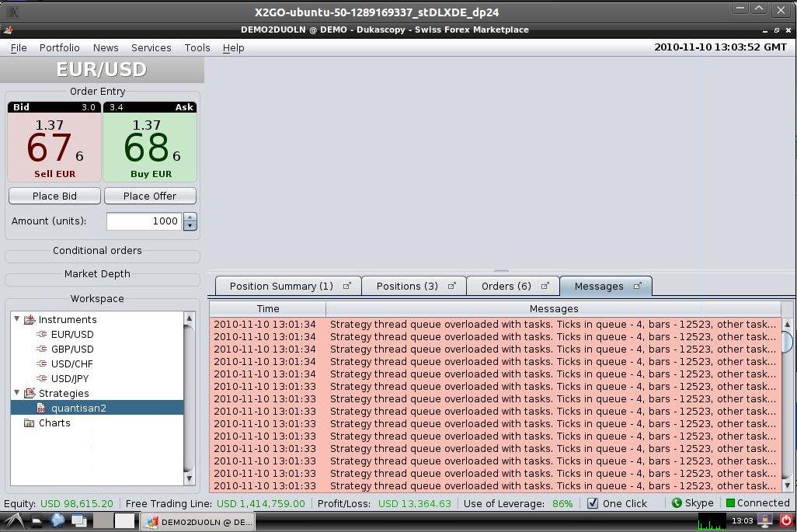Click the web browser globe taskbar icon
The height and width of the screenshot is (532, 797).
point(57,520)
